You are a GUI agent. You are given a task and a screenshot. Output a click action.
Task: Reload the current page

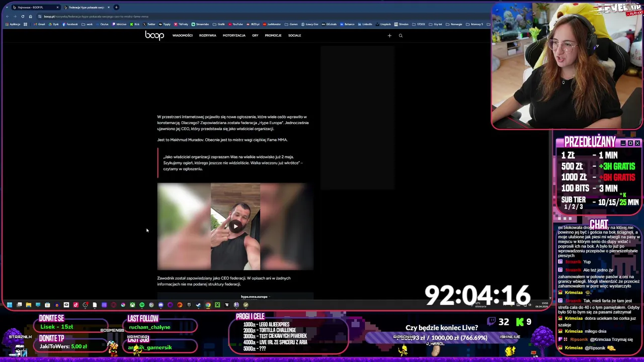23,17
